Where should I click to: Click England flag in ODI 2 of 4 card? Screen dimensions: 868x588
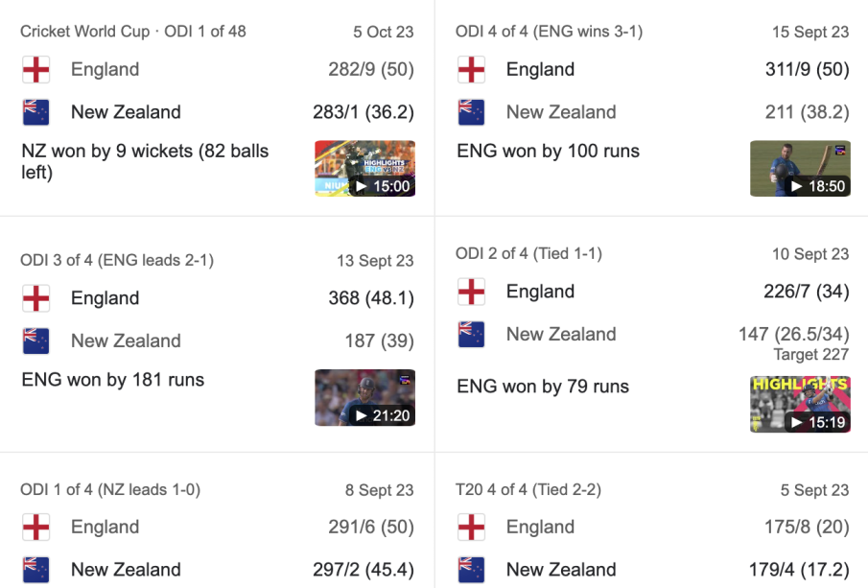(x=471, y=292)
